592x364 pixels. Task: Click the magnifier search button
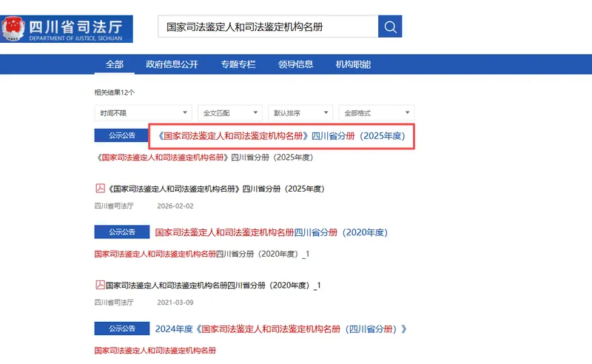(x=390, y=27)
